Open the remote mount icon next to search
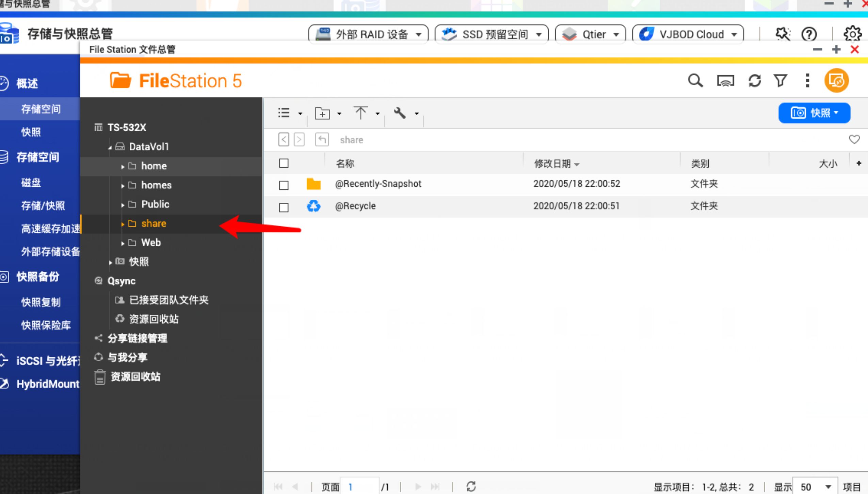 point(725,81)
